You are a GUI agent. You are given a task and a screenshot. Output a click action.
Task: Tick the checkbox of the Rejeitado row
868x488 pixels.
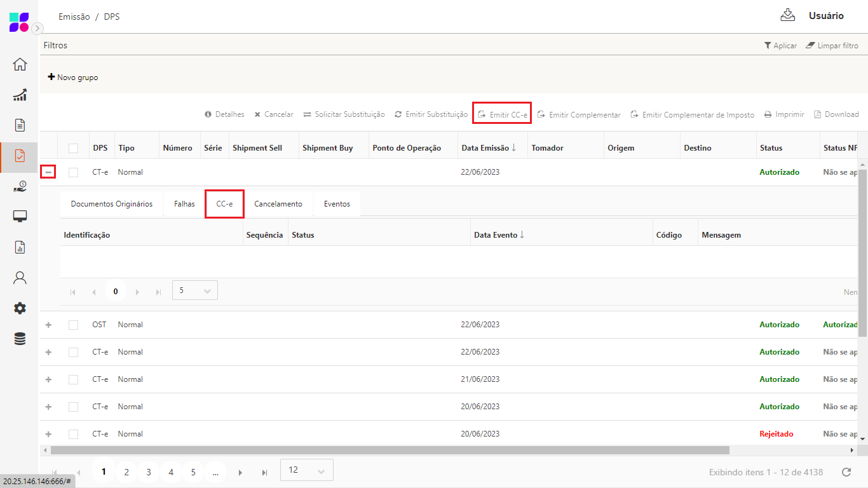click(74, 434)
